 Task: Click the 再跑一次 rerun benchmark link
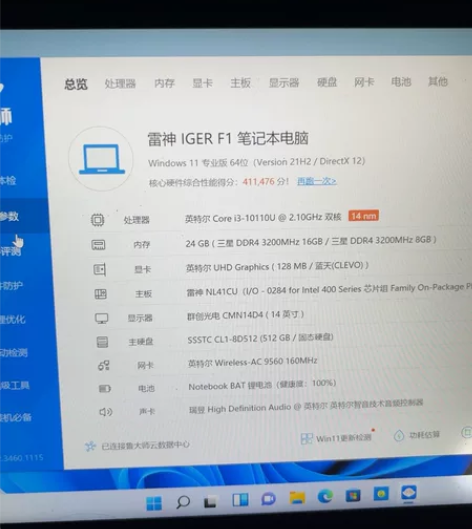coord(316,181)
